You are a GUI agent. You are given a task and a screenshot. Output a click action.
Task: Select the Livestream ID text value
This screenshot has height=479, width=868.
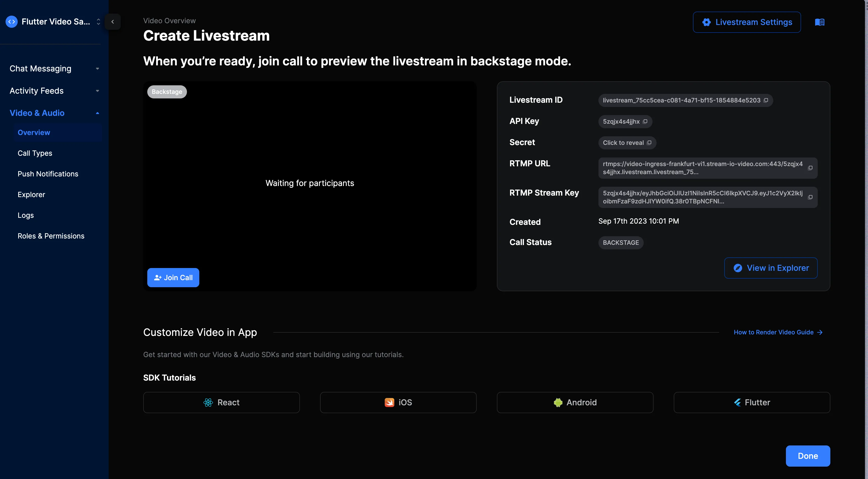681,100
